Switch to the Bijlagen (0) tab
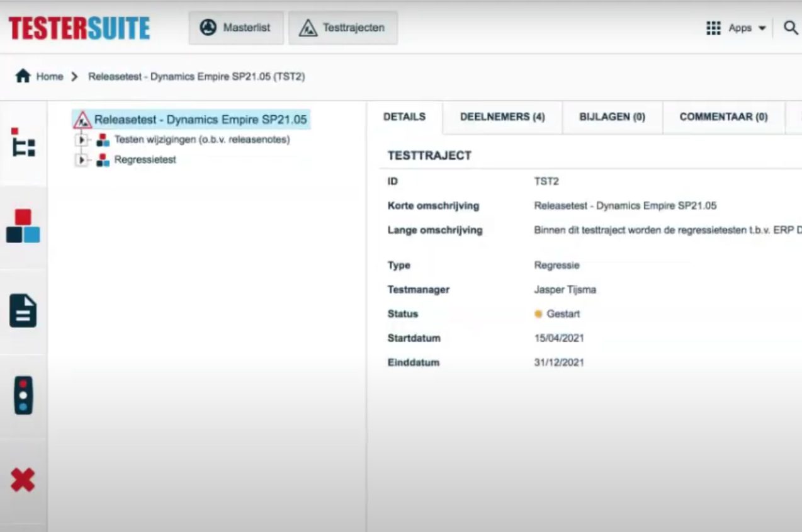 (612, 117)
